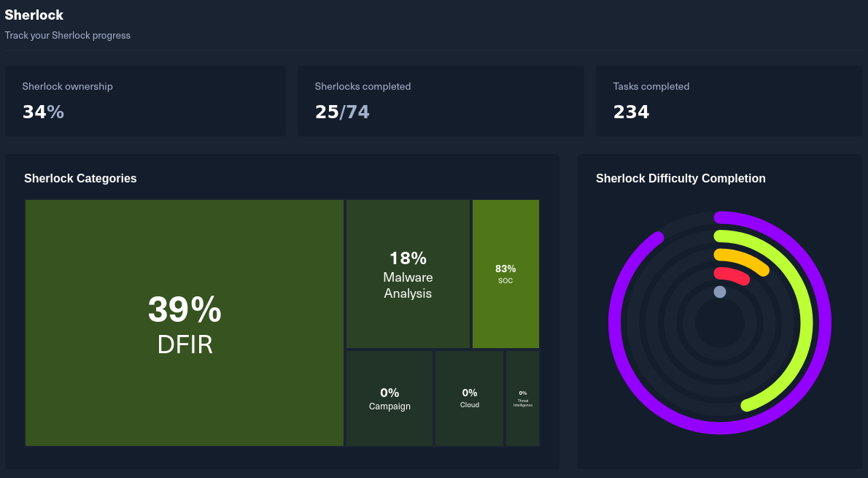The width and height of the screenshot is (868, 478).
Task: Open the Sherlocks completed card
Action: [x=441, y=101]
